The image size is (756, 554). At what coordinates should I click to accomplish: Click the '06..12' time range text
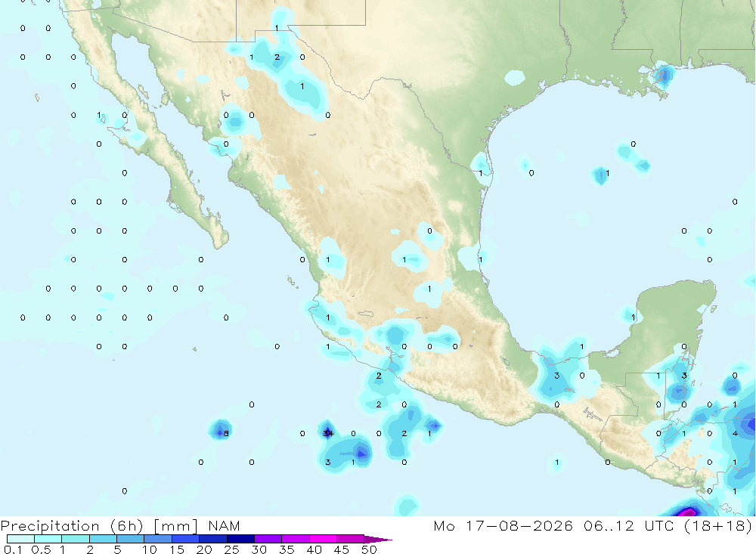click(609, 525)
